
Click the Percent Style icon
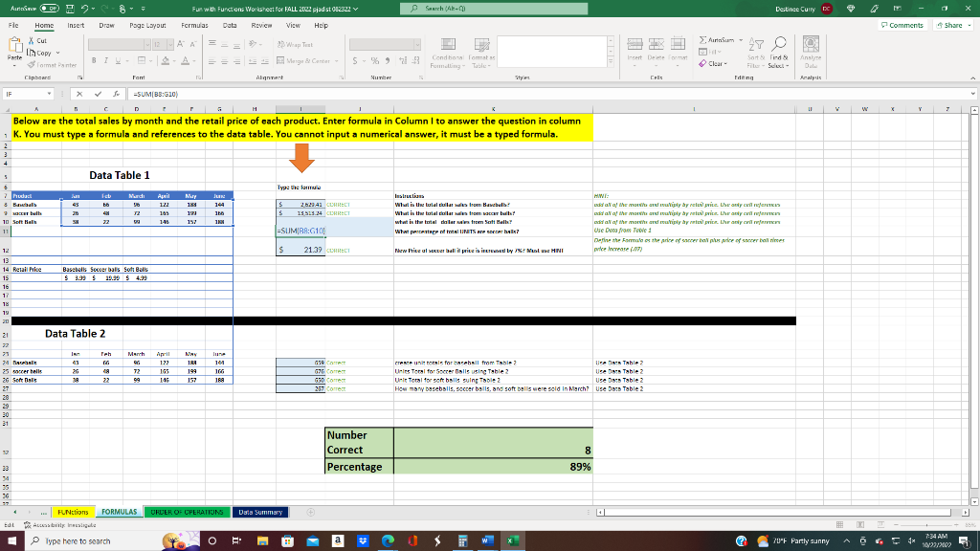[x=375, y=61]
